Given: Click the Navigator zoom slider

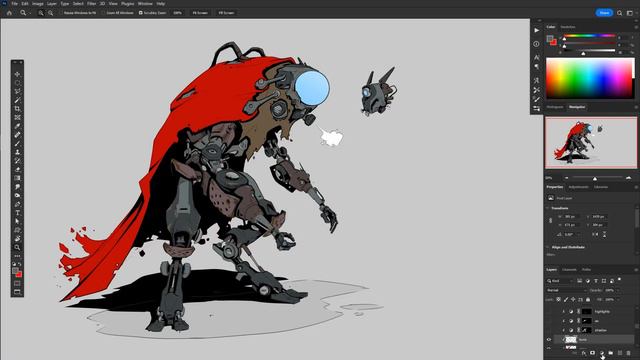Looking at the screenshot, I should pos(595,178).
